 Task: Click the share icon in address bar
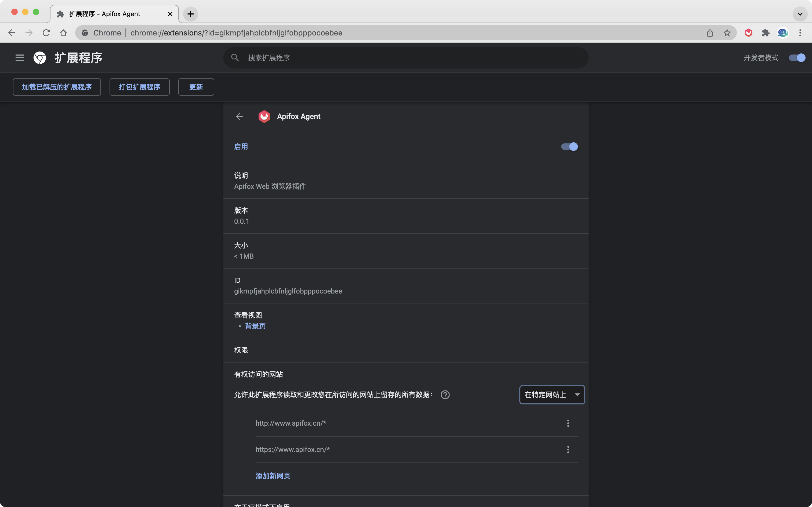pyautogui.click(x=710, y=33)
